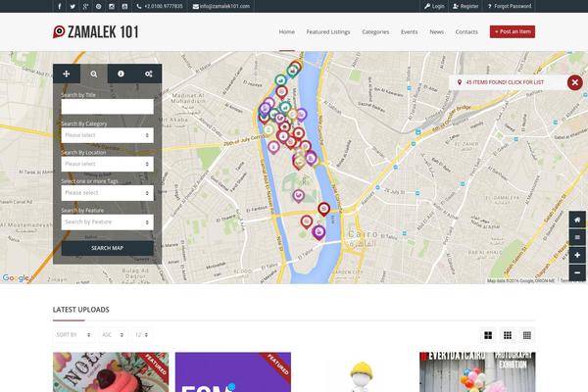The image size is (588, 392).
Task: Open the Twitter social link
Action: (73, 6)
